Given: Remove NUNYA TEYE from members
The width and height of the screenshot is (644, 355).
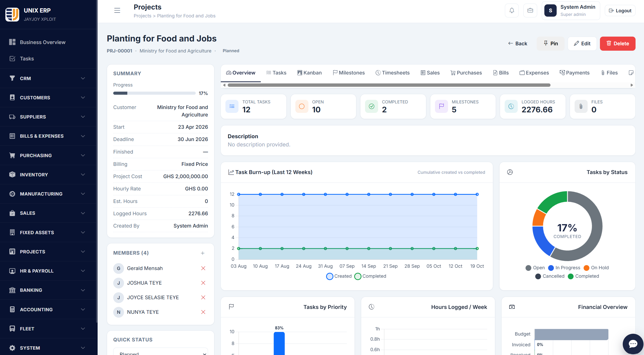Looking at the screenshot, I should click(x=203, y=312).
